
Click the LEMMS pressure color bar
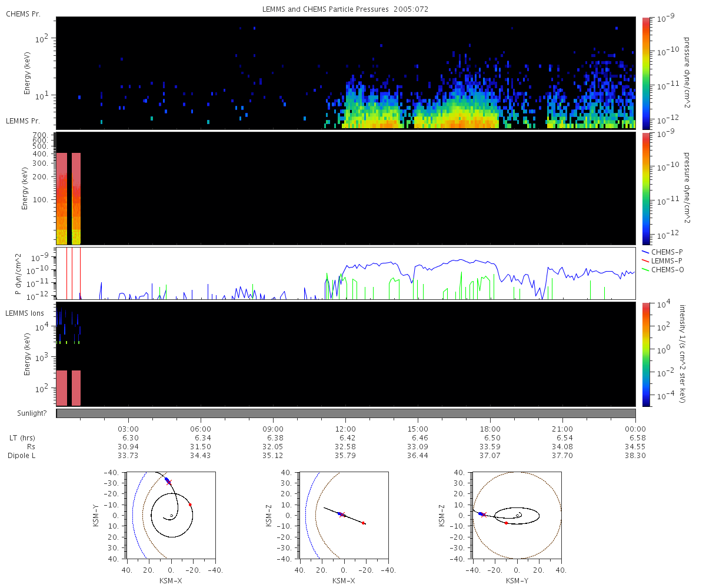pyautogui.click(x=645, y=188)
